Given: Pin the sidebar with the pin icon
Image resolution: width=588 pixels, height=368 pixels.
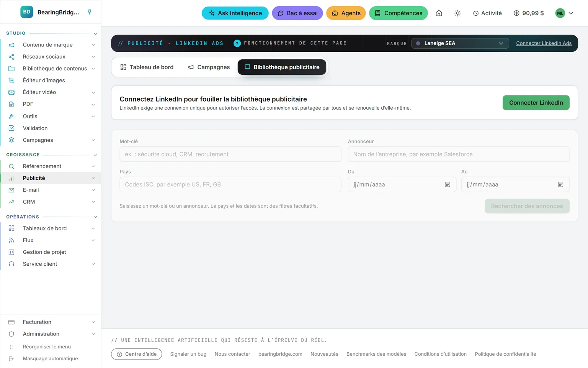Looking at the screenshot, I should [x=90, y=12].
